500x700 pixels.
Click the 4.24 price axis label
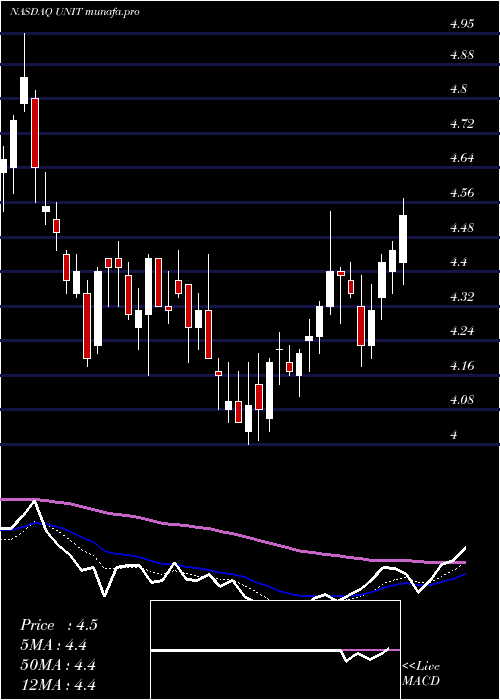pos(462,331)
